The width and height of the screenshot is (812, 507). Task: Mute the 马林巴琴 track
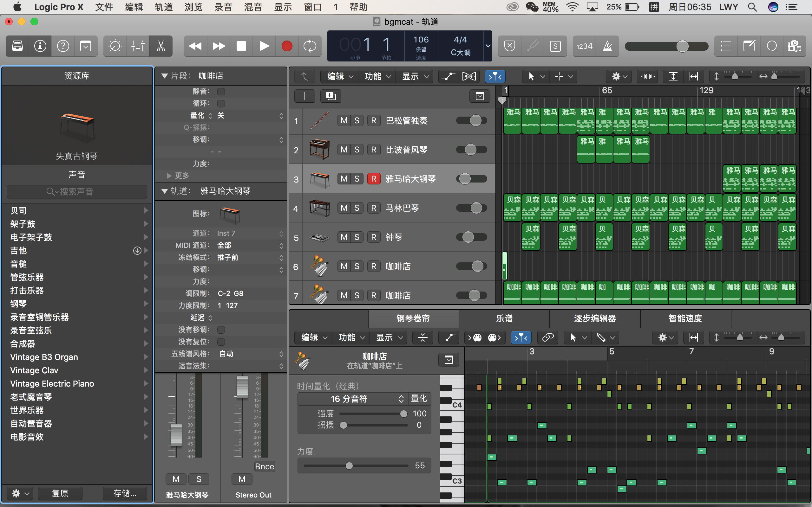pyautogui.click(x=344, y=208)
